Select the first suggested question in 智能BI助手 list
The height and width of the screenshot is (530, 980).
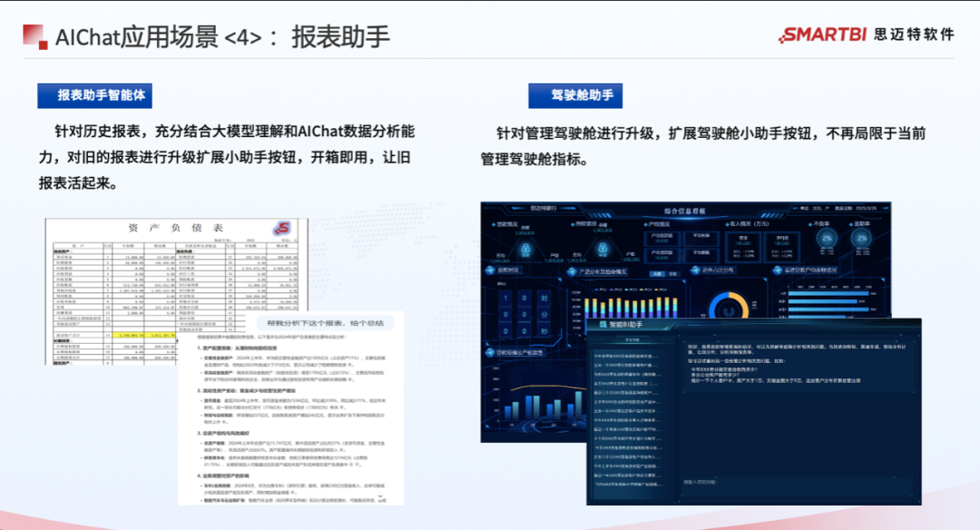625,357
